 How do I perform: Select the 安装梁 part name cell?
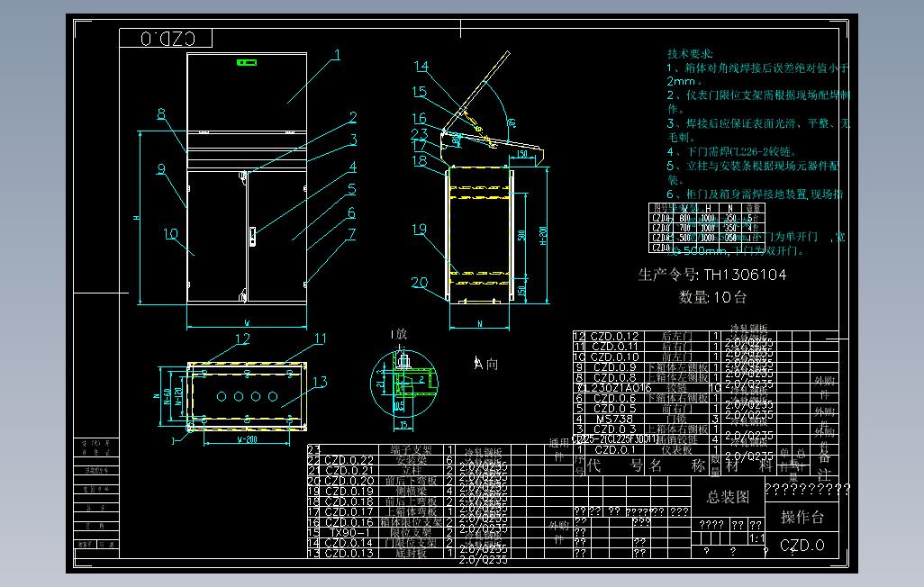(x=411, y=460)
